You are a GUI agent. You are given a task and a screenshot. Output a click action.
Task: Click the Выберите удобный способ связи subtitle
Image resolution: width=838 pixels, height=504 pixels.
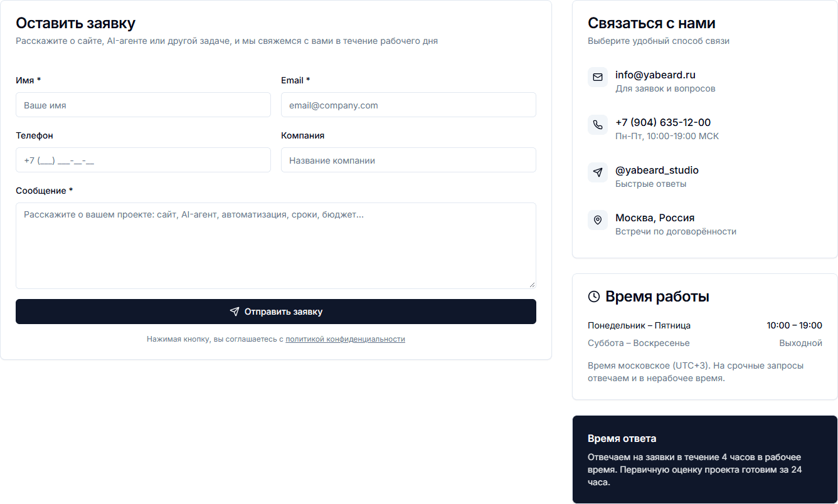coord(659,41)
